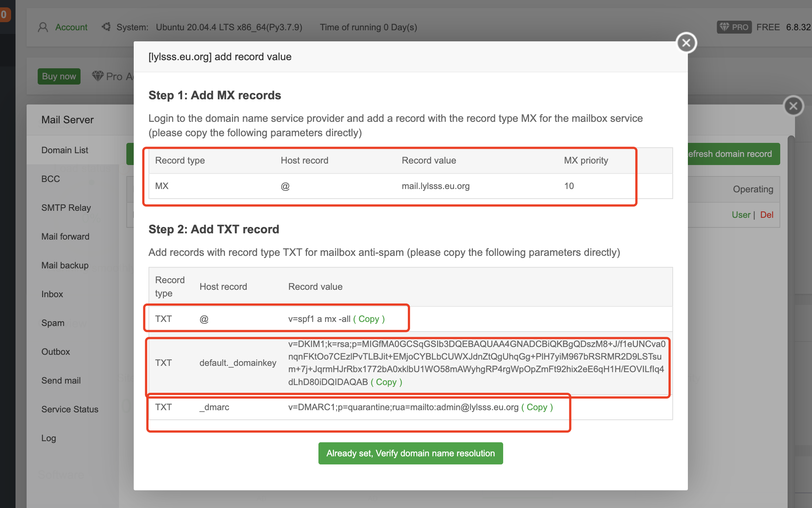812x508 pixels.
Task: Open the Account link
Action: point(71,27)
